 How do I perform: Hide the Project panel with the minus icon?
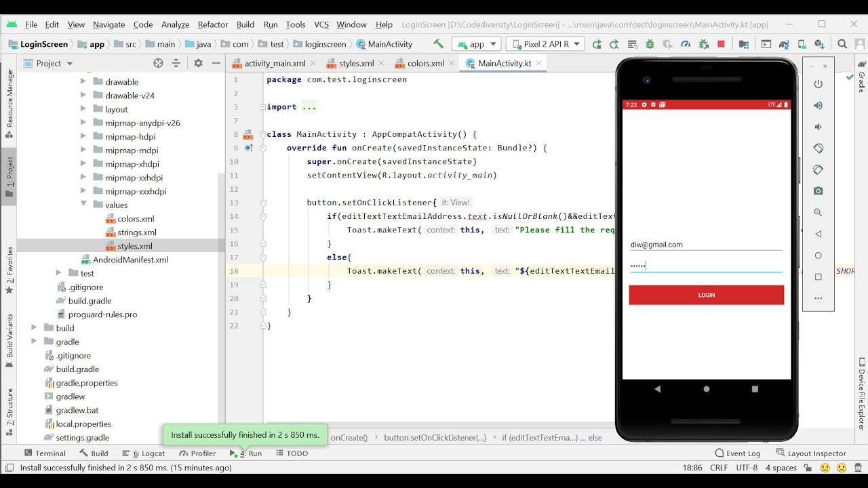coord(216,63)
